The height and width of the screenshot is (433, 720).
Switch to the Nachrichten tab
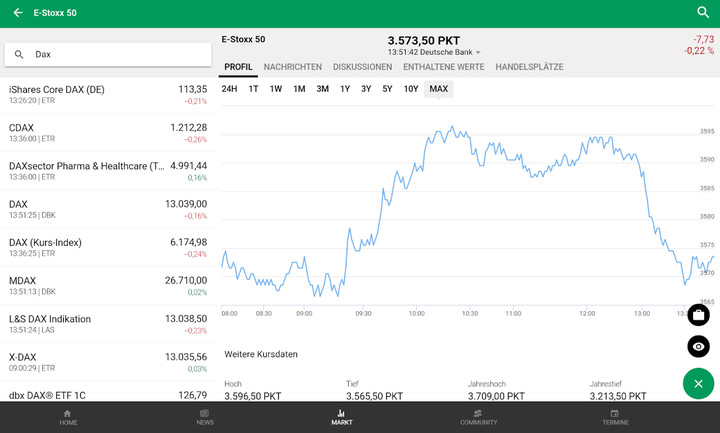click(x=292, y=67)
